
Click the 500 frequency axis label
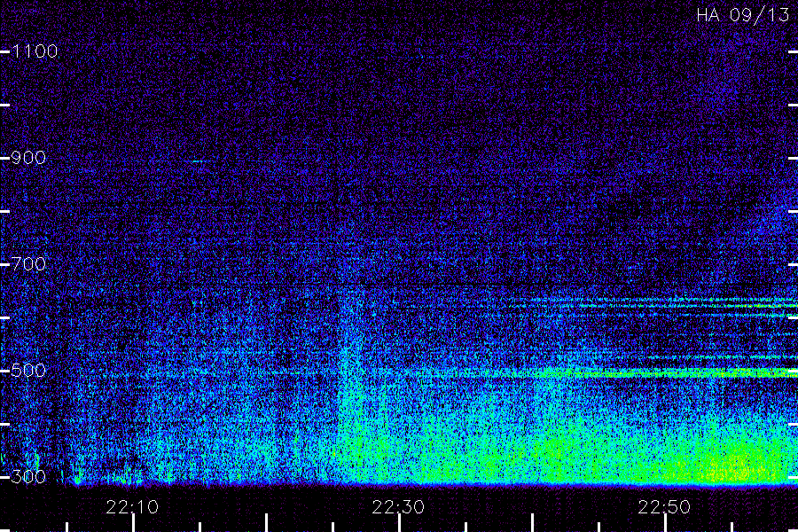click(28, 371)
